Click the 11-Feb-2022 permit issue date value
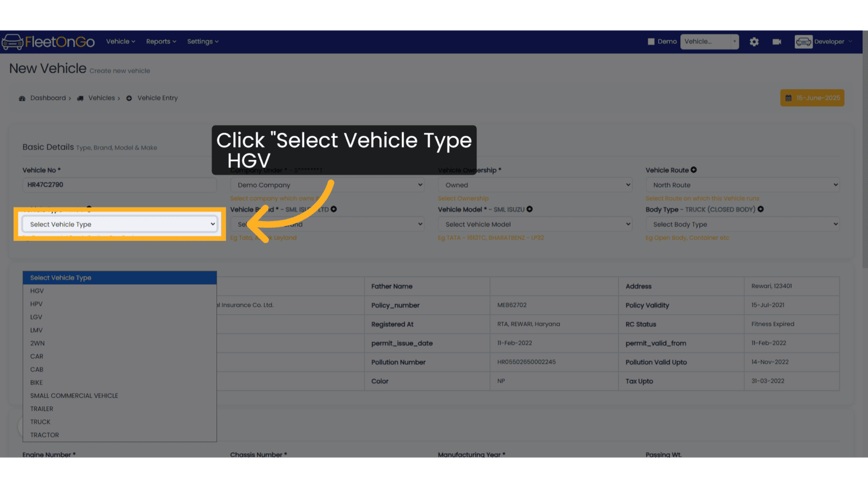This screenshot has width=868, height=488. 514,343
